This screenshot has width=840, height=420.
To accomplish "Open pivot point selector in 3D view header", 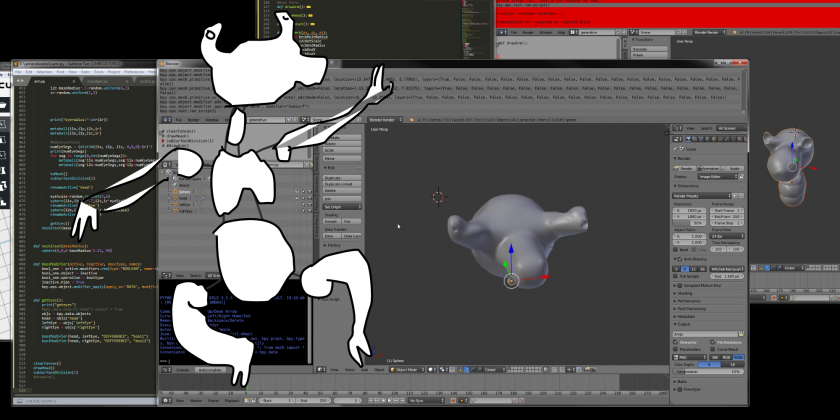I will coord(445,370).
